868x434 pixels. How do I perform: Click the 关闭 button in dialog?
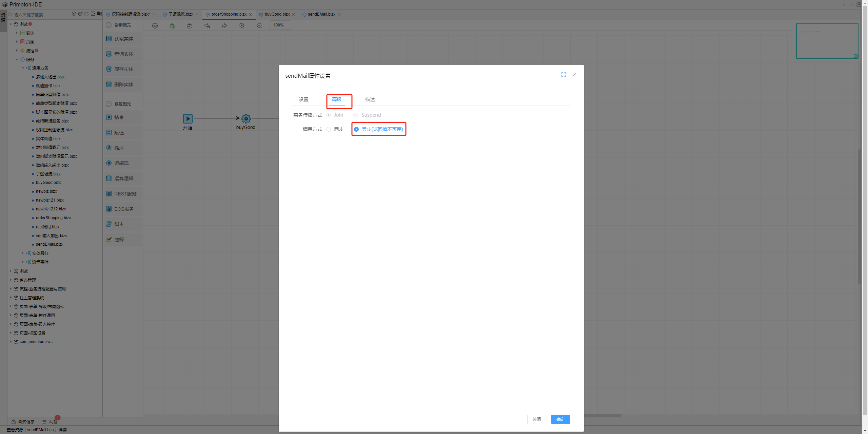pyautogui.click(x=536, y=419)
